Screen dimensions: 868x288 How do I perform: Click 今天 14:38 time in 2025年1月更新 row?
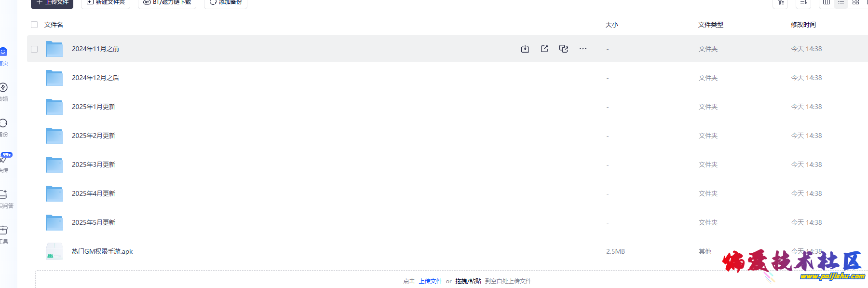(x=806, y=107)
